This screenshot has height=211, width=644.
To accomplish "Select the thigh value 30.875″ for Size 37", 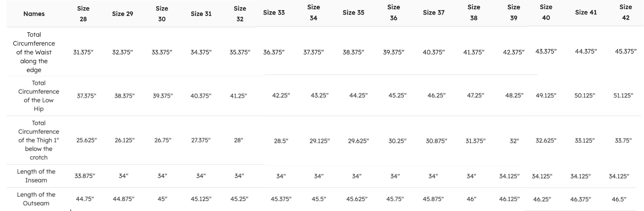I will [436, 141].
